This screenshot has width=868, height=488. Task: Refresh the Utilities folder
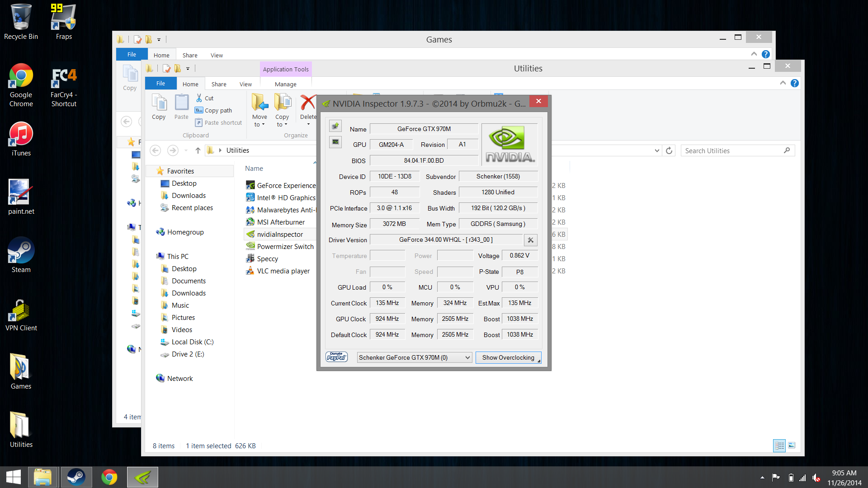pos(669,150)
